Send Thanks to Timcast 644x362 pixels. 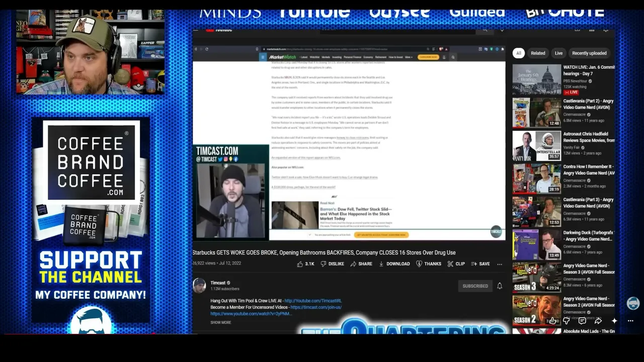[428, 264]
